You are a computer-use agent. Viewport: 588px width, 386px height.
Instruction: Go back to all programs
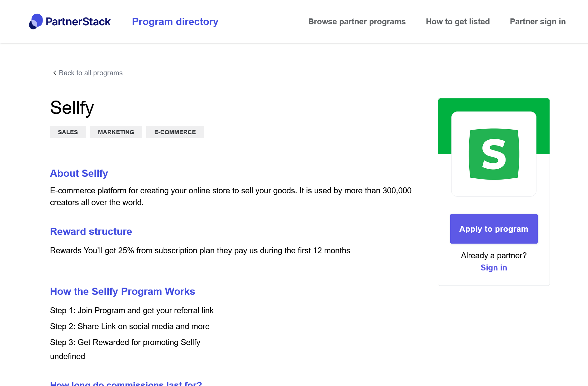87,73
